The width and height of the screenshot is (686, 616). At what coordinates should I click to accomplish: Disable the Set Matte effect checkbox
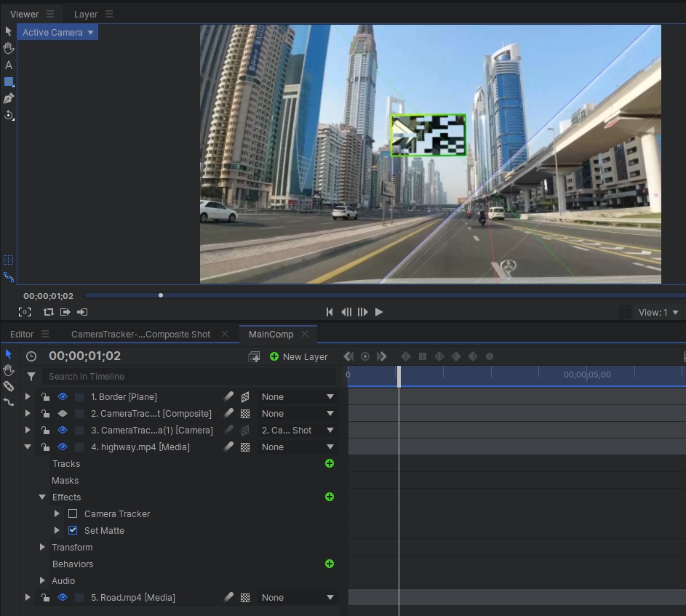[73, 530]
